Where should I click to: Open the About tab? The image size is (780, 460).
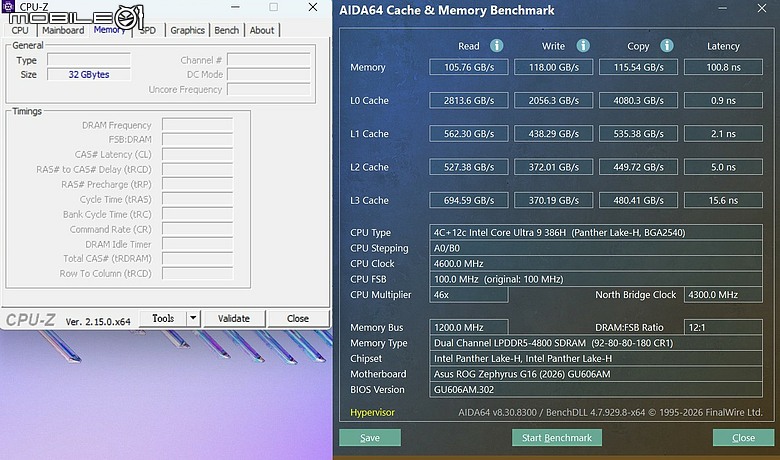pyautogui.click(x=262, y=30)
